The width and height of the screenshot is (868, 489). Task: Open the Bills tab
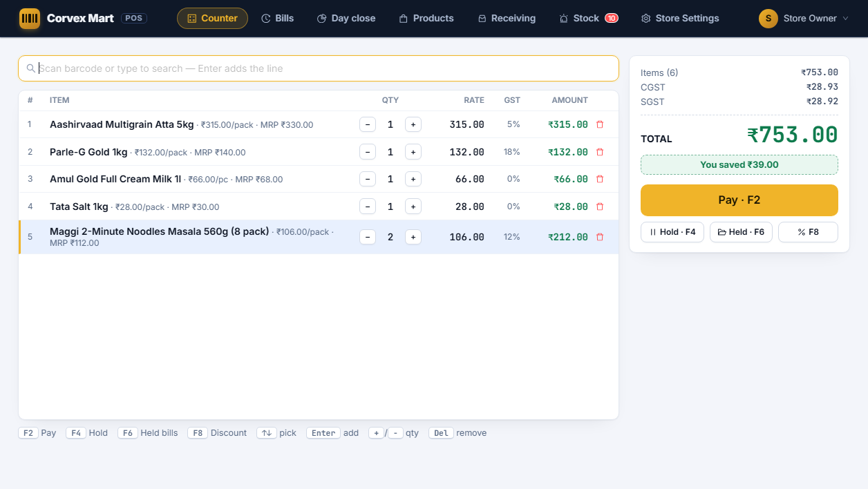[277, 18]
